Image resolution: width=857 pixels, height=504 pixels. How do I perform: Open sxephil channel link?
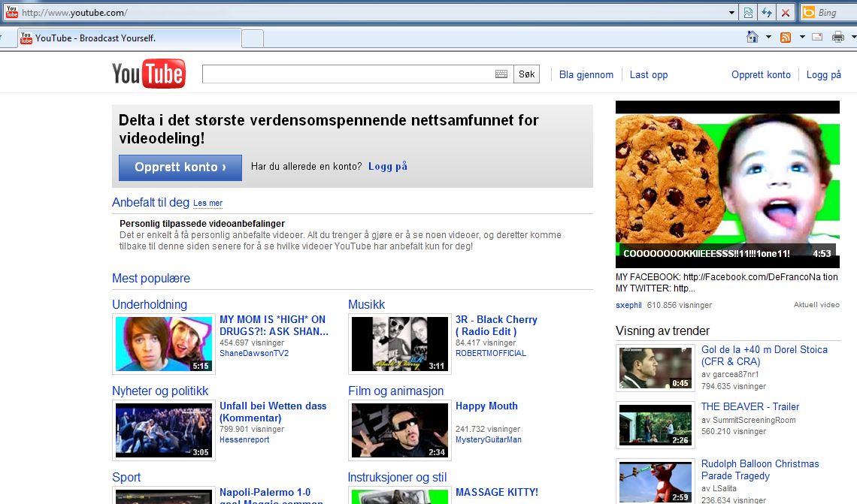(628, 305)
